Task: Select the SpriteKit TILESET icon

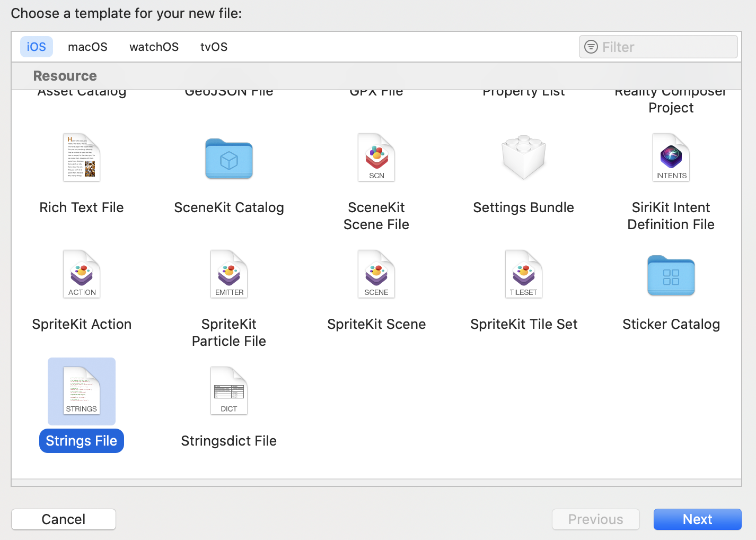Action: click(x=524, y=274)
